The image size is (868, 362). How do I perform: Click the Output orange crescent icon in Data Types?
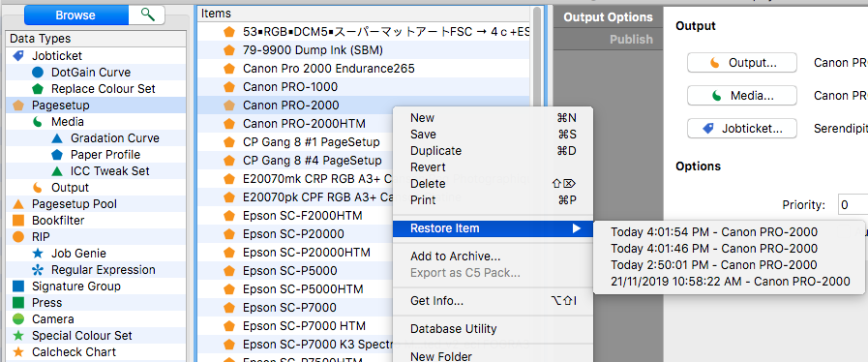click(x=38, y=188)
